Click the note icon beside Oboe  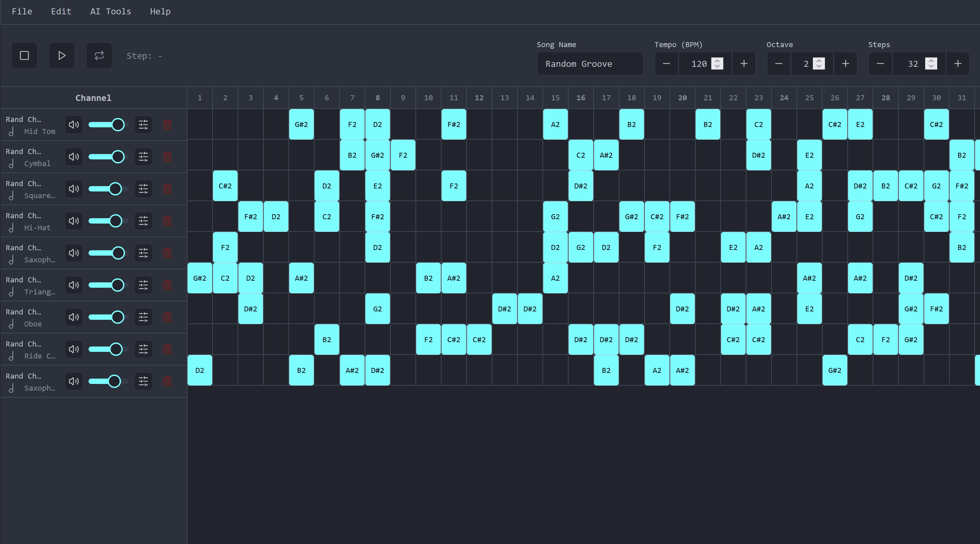pyautogui.click(x=11, y=324)
